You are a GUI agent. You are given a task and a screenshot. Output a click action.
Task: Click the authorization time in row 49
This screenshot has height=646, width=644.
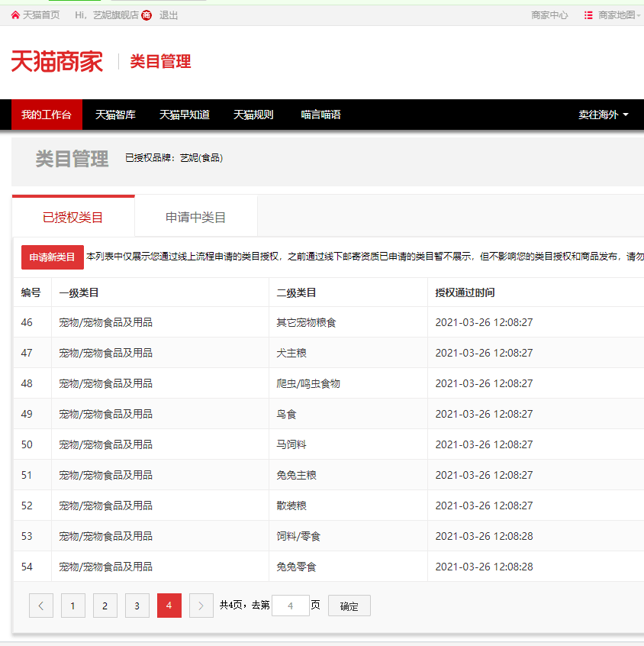click(x=484, y=414)
